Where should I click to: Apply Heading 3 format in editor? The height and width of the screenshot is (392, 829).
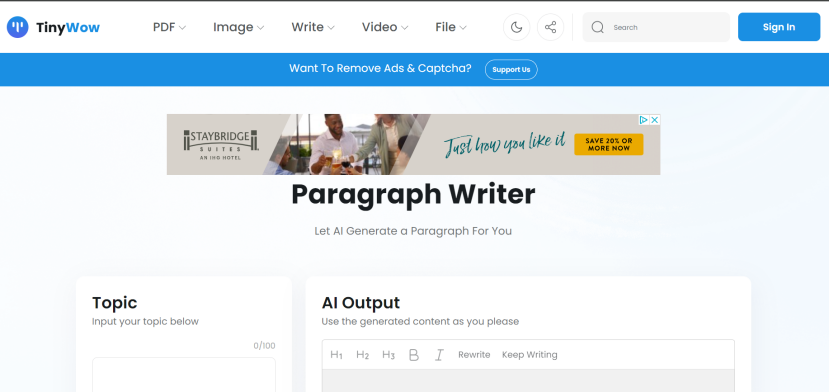pos(388,355)
